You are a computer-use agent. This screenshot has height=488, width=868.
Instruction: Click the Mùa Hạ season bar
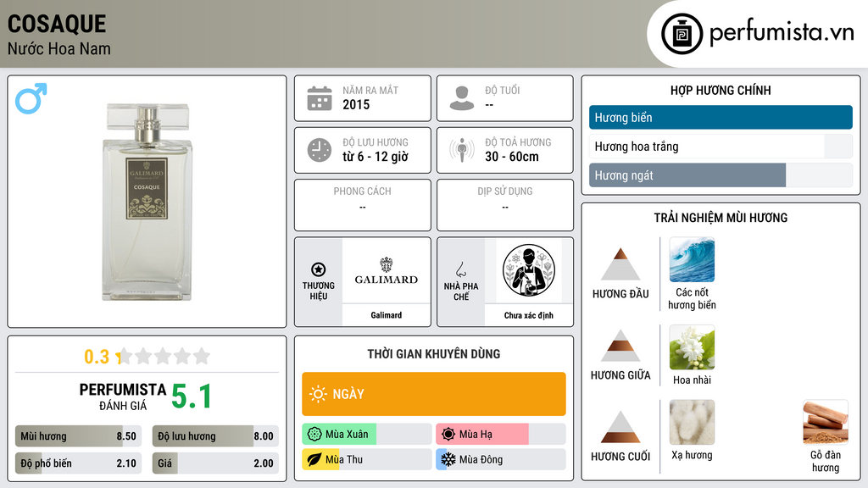click(x=501, y=435)
